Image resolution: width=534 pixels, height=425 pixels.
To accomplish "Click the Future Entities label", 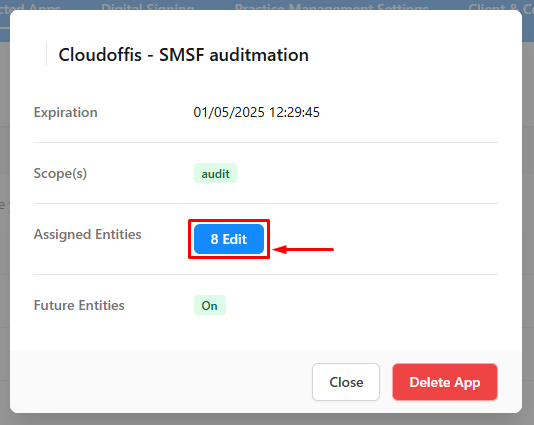I will click(x=79, y=305).
